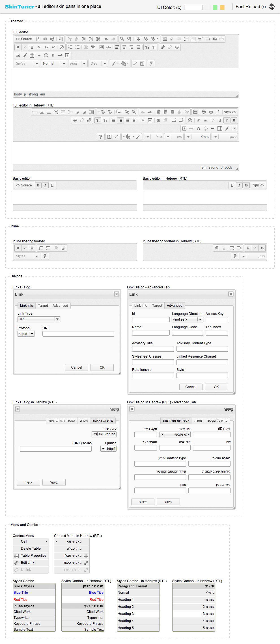
Task: Click Block Quote icon in English Full editor
Action: coord(102,47)
